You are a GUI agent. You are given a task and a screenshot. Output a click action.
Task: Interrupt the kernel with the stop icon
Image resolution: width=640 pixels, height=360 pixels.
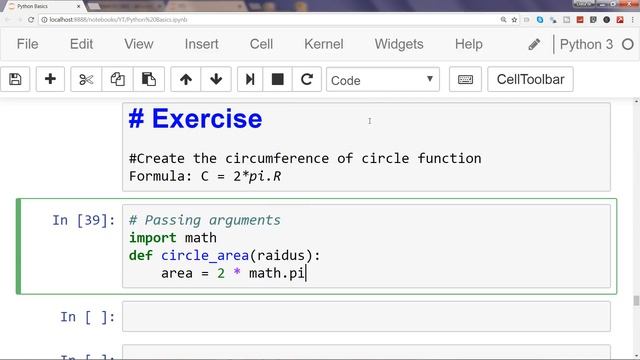(x=278, y=79)
